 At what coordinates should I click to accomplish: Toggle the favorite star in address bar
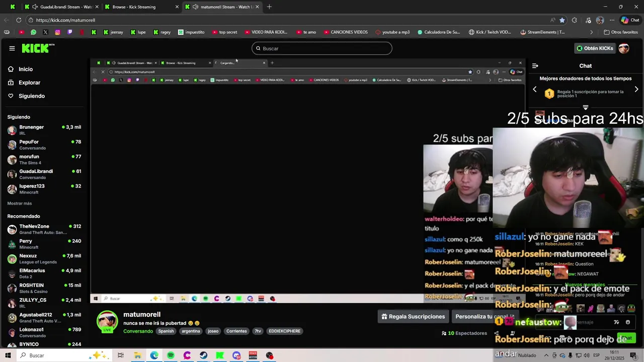pyautogui.click(x=562, y=20)
